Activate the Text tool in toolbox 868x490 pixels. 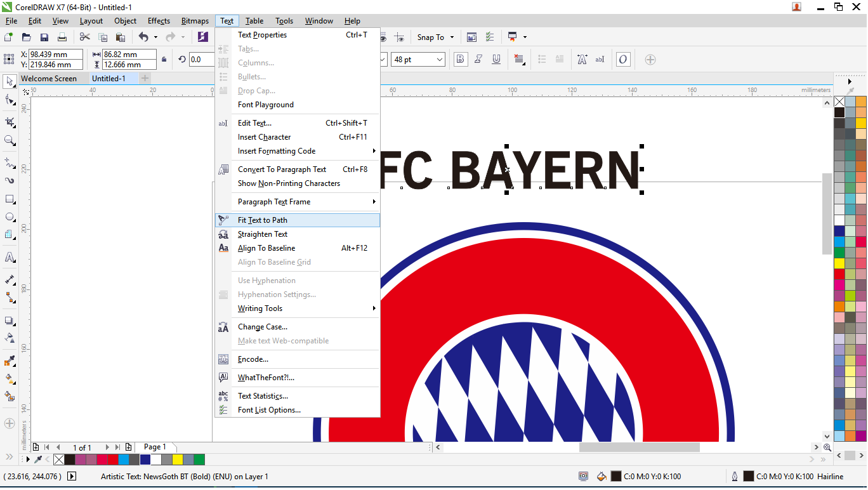coord(10,257)
